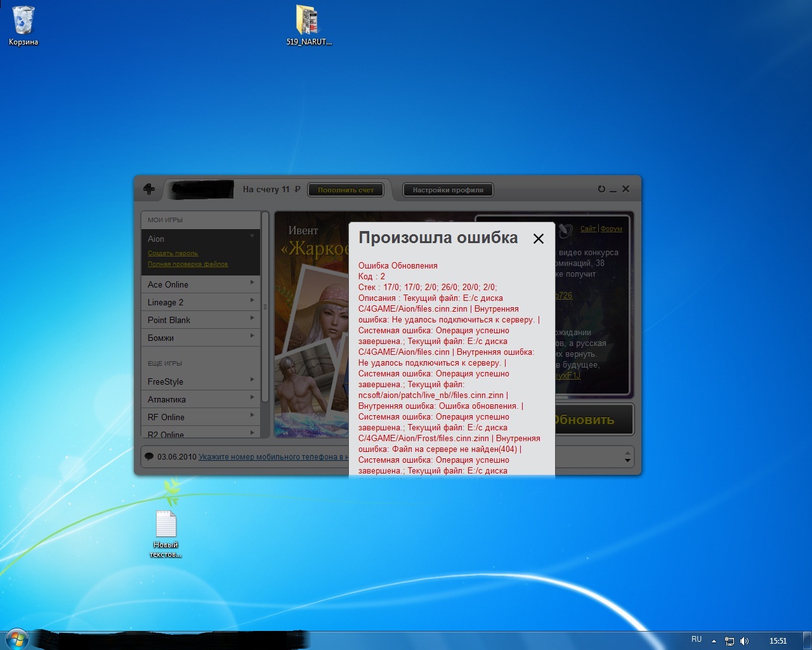Open the 'Создать пароль' link under Aion
This screenshot has height=650, width=812.
click(x=173, y=253)
